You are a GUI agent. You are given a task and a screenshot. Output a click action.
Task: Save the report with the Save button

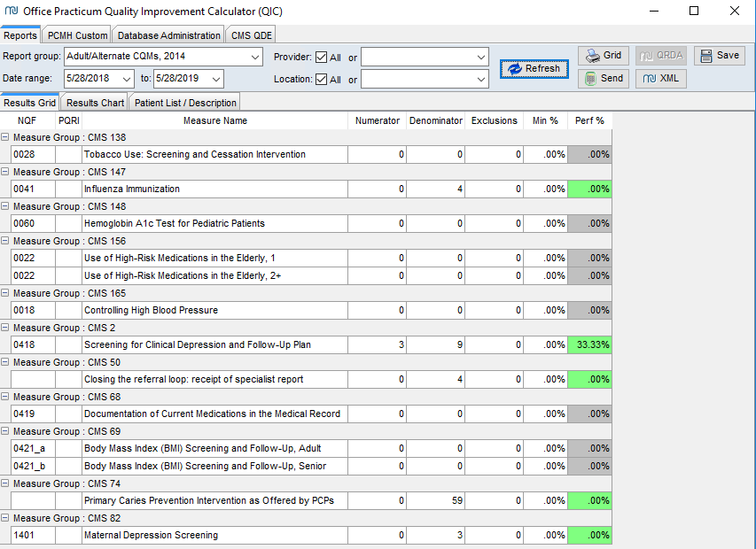tap(720, 56)
